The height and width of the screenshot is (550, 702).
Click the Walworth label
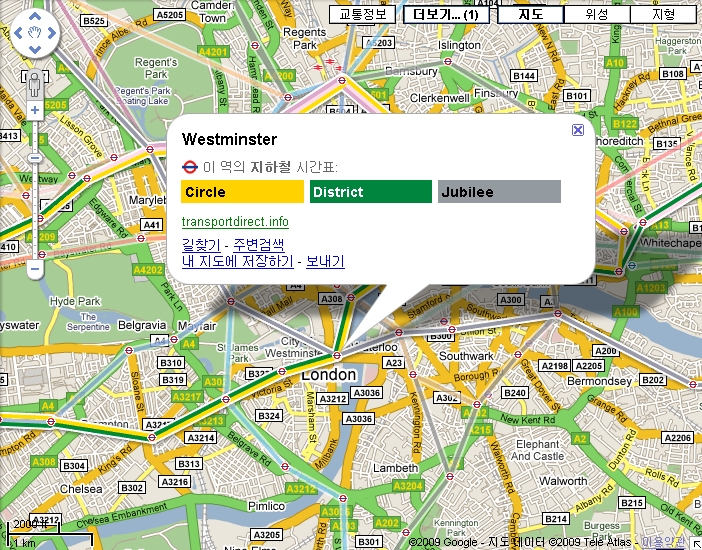coord(563,481)
